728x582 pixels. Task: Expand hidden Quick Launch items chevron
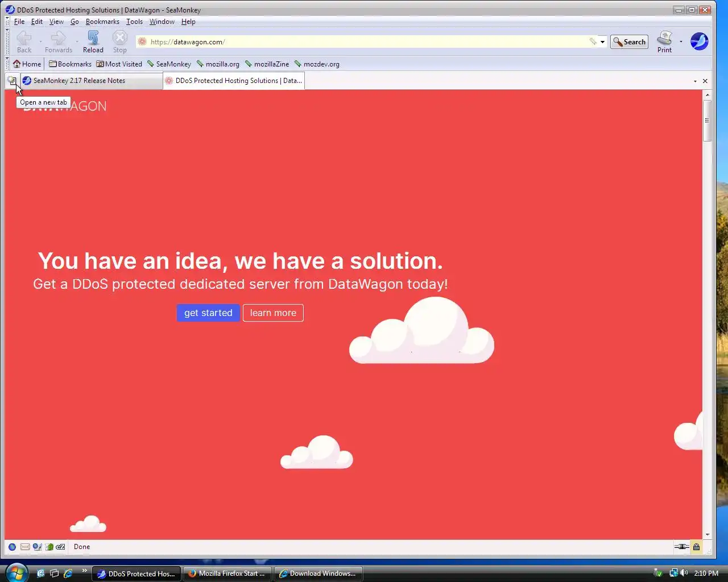(85, 570)
